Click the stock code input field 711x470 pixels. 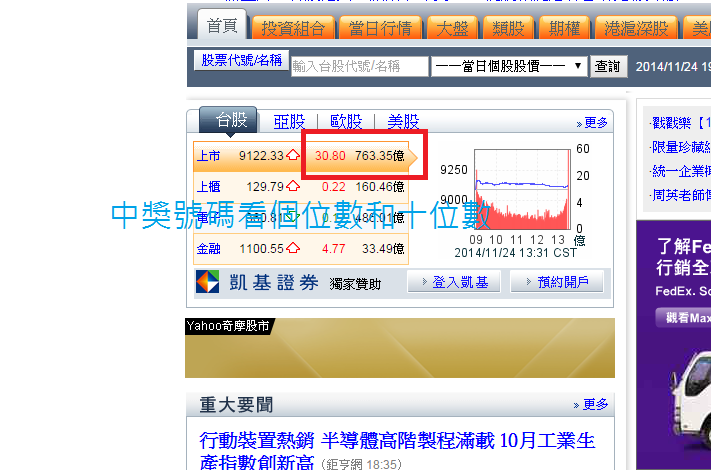359,67
